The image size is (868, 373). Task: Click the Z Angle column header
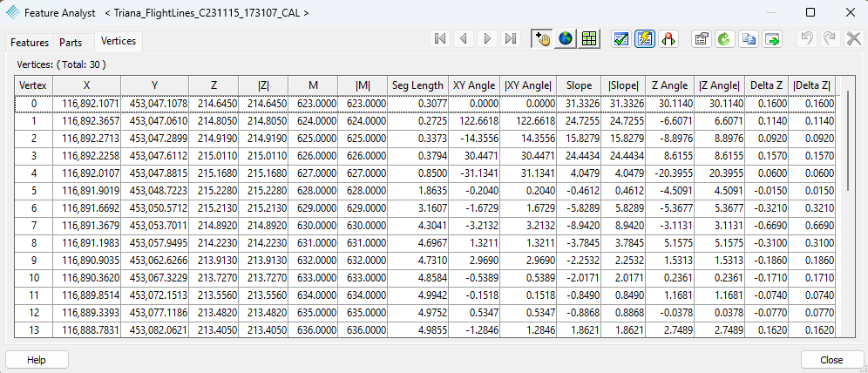[670, 85]
